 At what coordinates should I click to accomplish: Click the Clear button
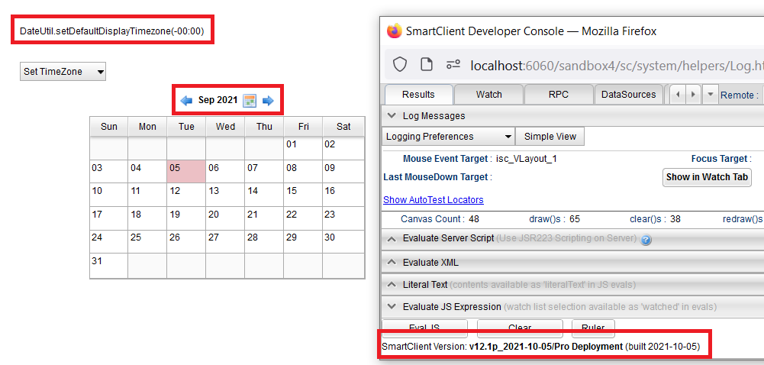[x=520, y=327]
